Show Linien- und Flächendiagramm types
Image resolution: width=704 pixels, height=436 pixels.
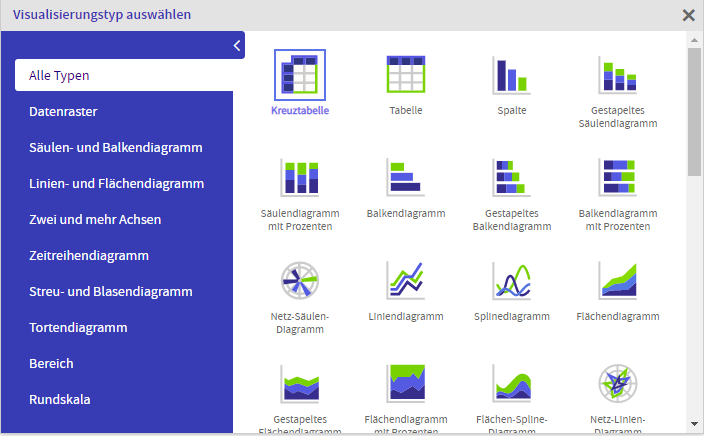[117, 184]
